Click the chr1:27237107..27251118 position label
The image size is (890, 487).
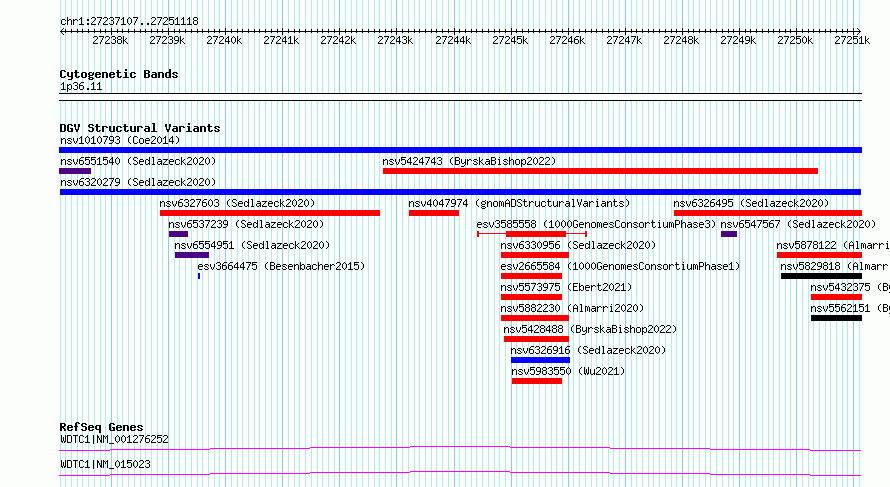click(129, 22)
